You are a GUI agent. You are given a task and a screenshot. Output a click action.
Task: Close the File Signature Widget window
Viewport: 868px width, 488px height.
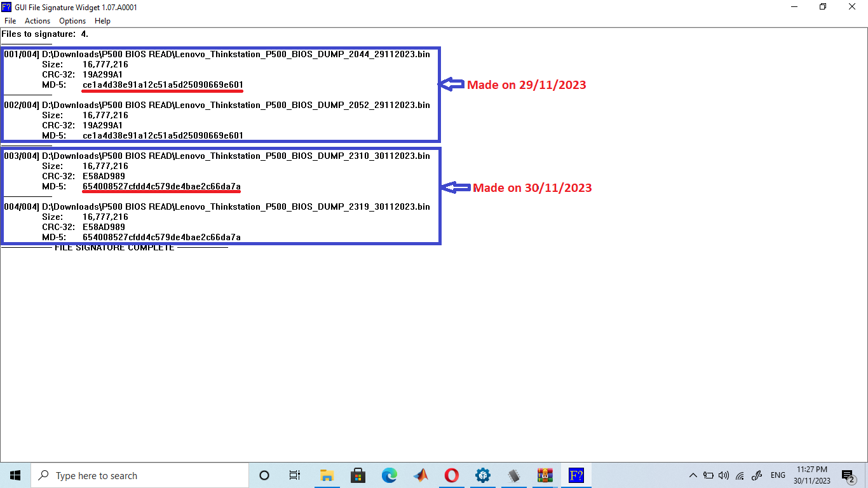click(853, 7)
